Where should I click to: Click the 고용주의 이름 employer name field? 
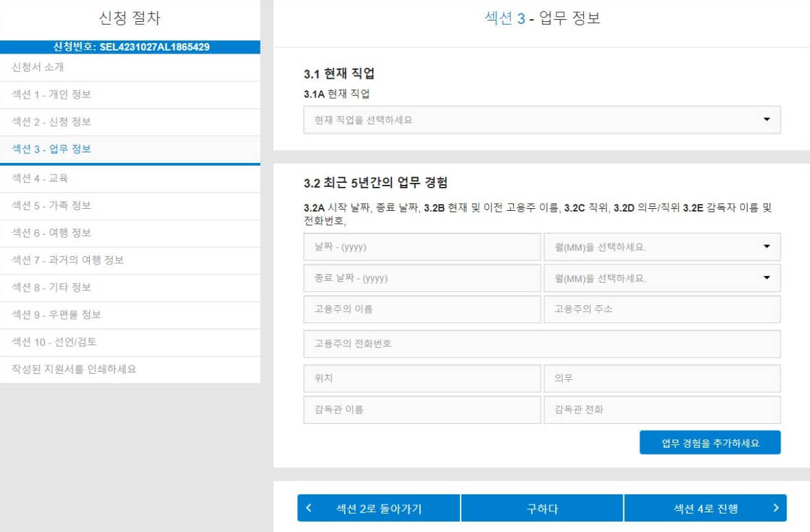pos(421,309)
